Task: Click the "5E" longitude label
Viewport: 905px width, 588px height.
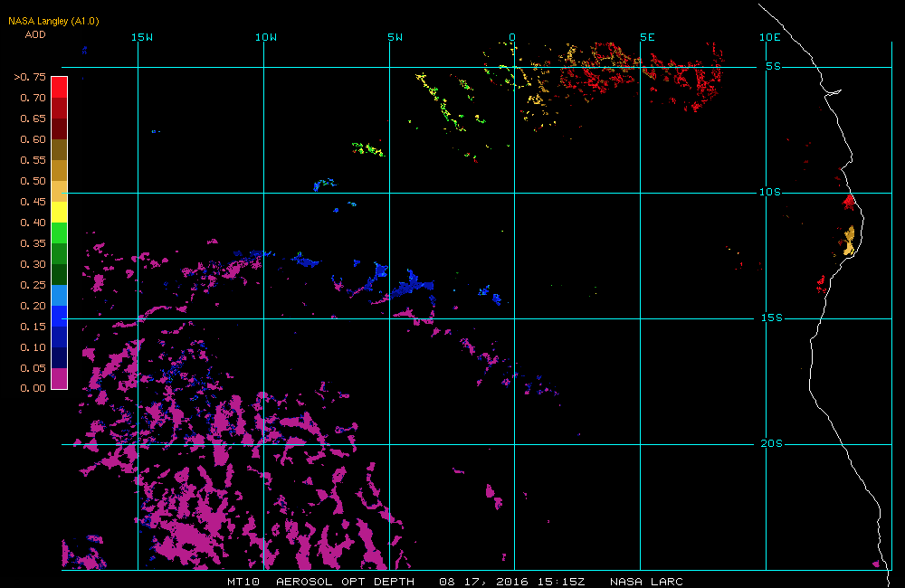Action: [648, 37]
